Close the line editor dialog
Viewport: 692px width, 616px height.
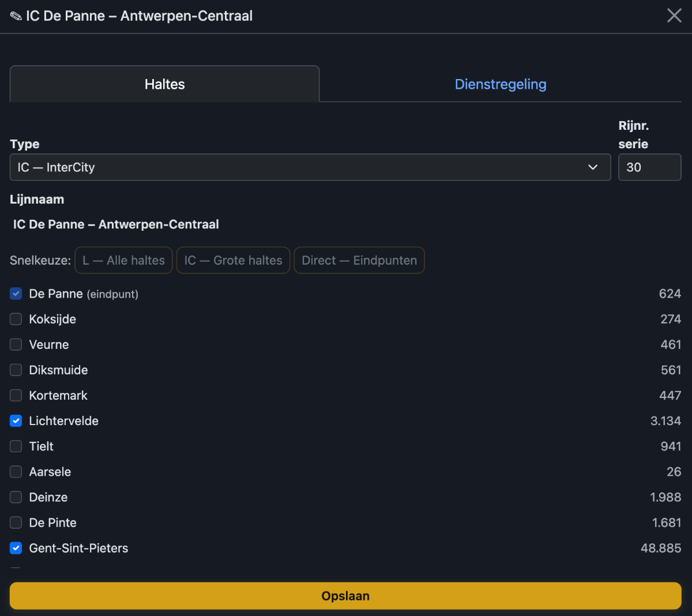coord(674,16)
